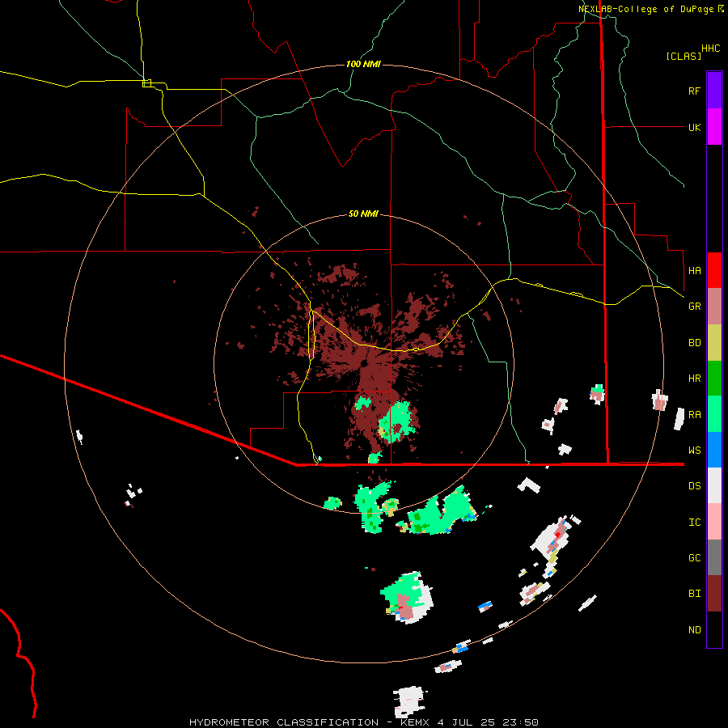Click the HYDROMETEOR CLASSIFICATION title text
This screenshot has height=728, width=728.
[284, 722]
